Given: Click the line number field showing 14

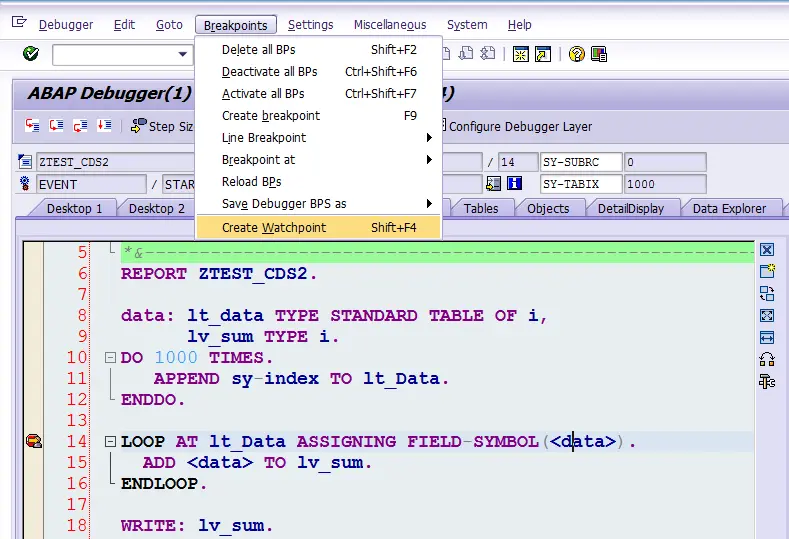Looking at the screenshot, I should (518, 162).
